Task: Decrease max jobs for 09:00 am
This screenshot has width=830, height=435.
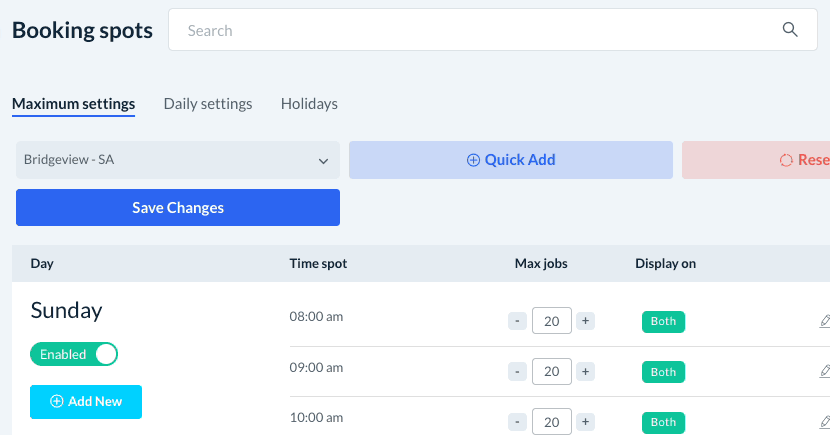Action: (x=517, y=371)
